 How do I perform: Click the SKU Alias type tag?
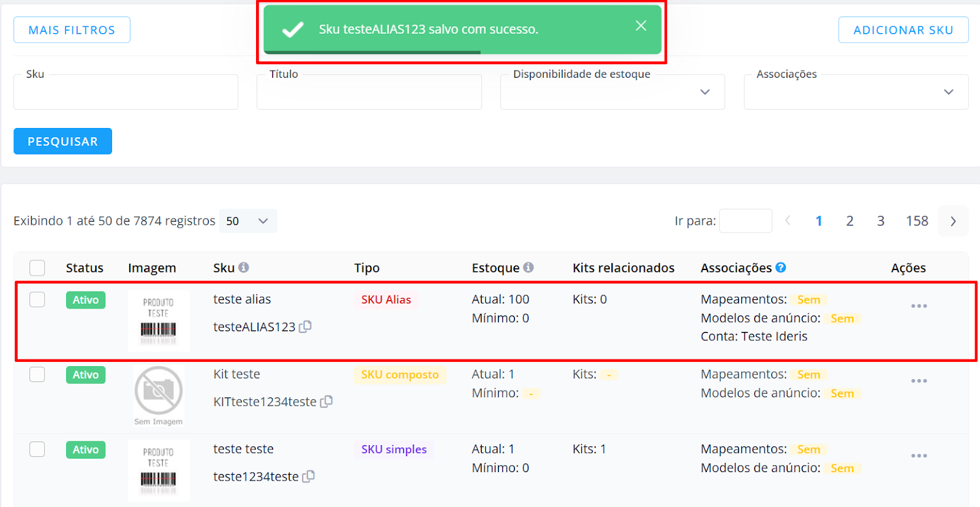click(x=386, y=299)
